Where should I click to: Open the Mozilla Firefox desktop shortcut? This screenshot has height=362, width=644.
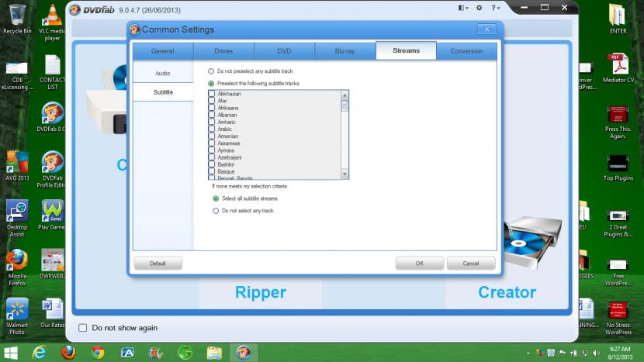(x=17, y=267)
